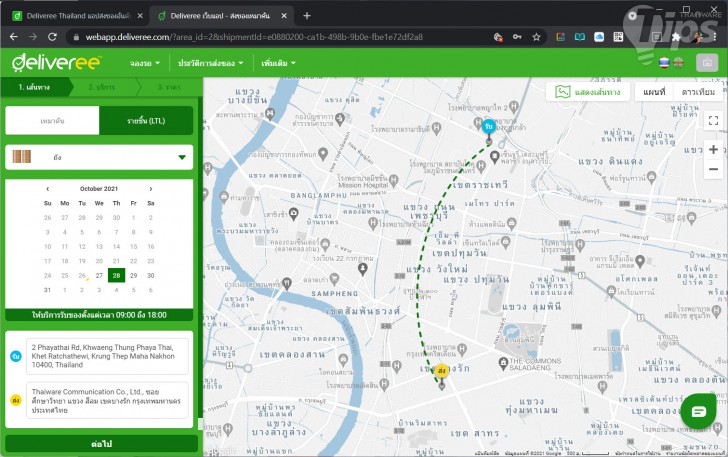Select step 2 บริการ tab

[102, 87]
